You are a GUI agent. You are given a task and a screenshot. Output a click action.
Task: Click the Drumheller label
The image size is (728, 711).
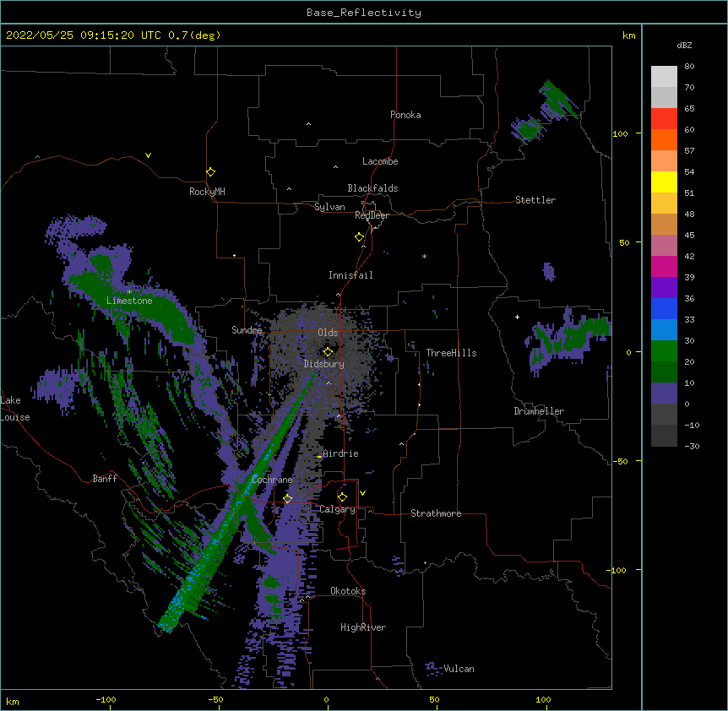[x=539, y=411]
